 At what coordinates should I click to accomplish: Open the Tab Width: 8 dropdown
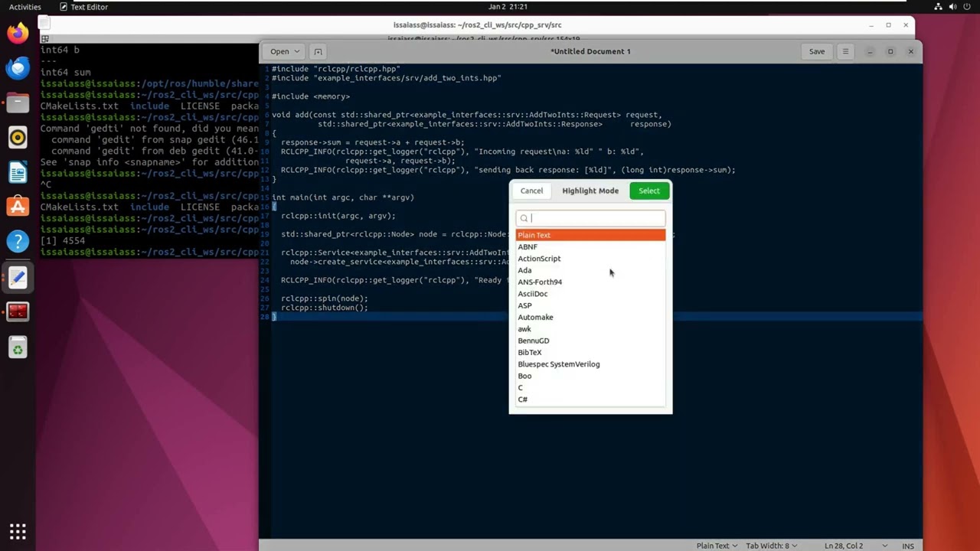point(772,546)
